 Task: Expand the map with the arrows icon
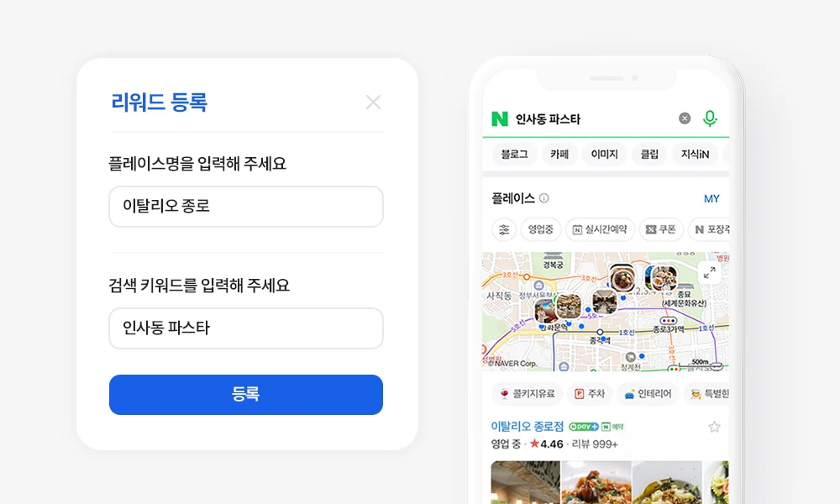point(709,273)
